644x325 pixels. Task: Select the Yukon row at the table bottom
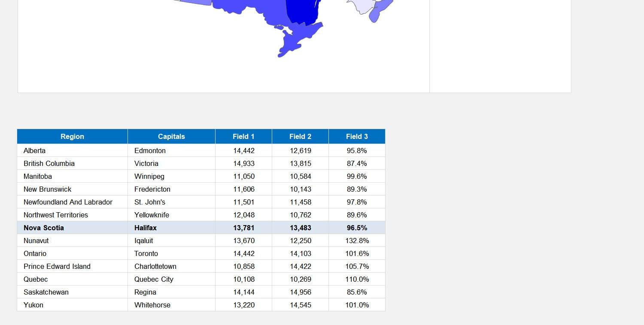point(72,305)
